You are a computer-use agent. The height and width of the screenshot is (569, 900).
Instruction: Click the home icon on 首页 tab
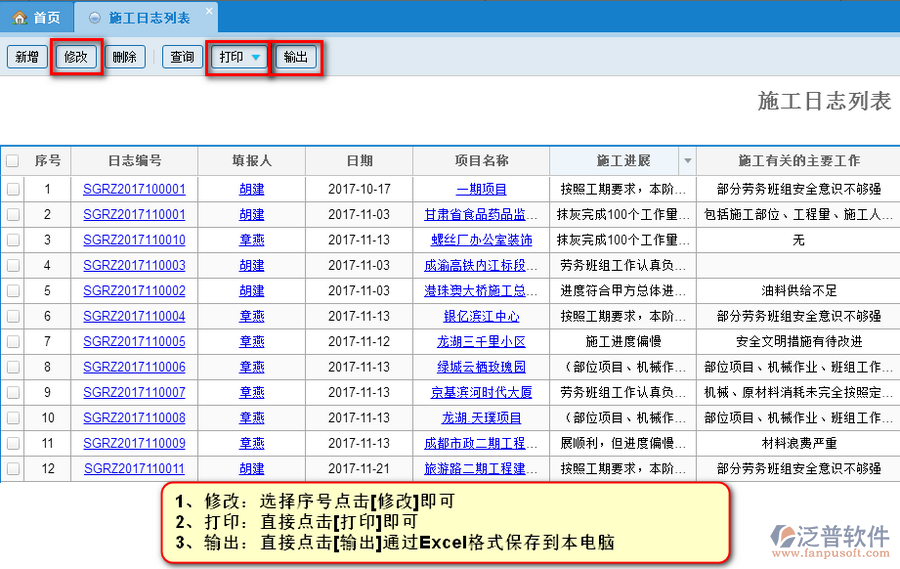tap(19, 18)
